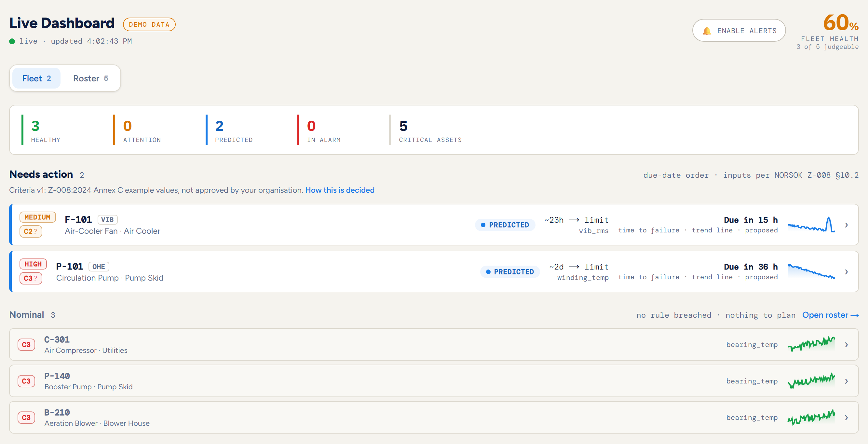Viewport: 868px width, 444px height.
Task: Expand the C-301 row chevron
Action: (846, 344)
